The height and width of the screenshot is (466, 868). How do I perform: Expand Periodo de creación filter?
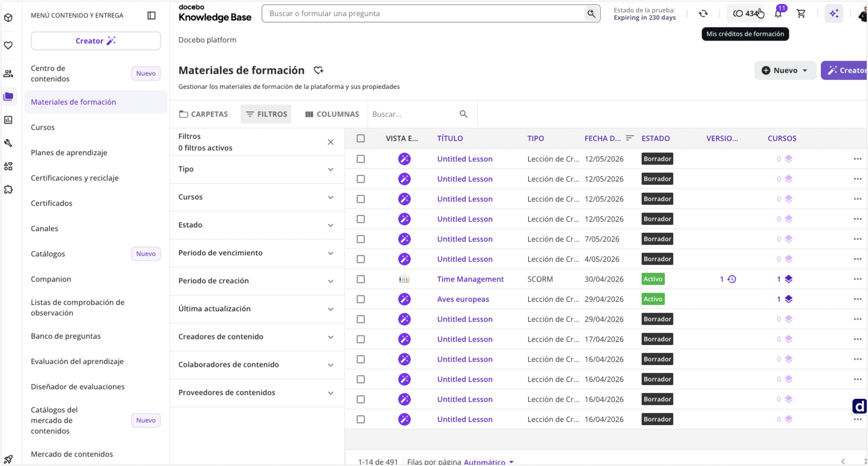[257, 281]
